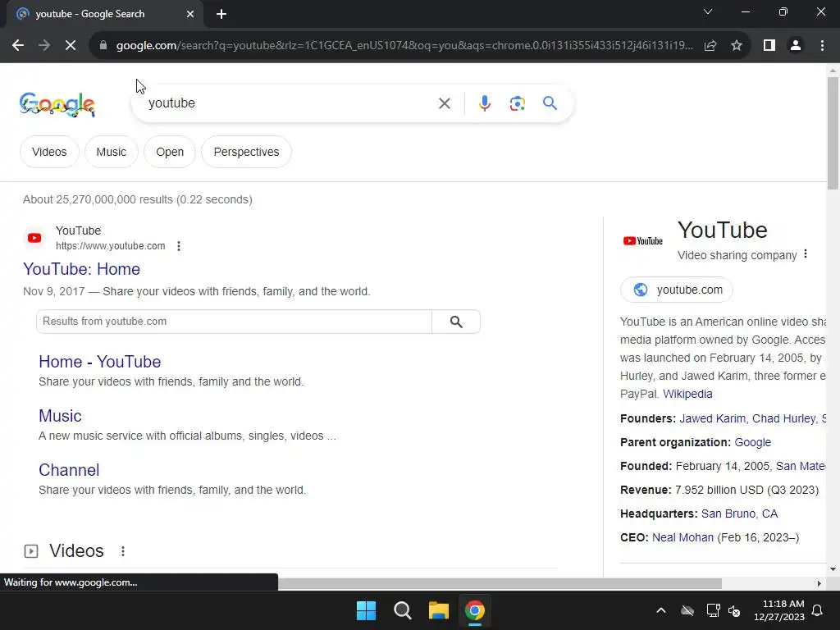This screenshot has height=630, width=840.
Task: Start voice search with the microphone
Action: 484,103
